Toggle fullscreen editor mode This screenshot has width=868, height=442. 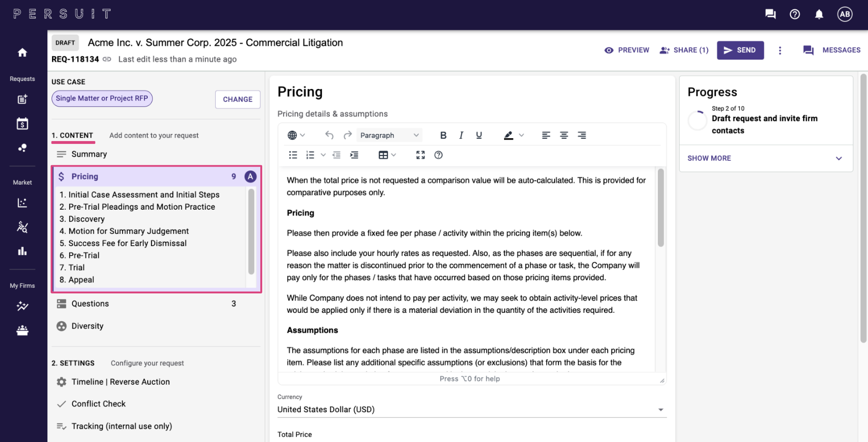click(420, 155)
